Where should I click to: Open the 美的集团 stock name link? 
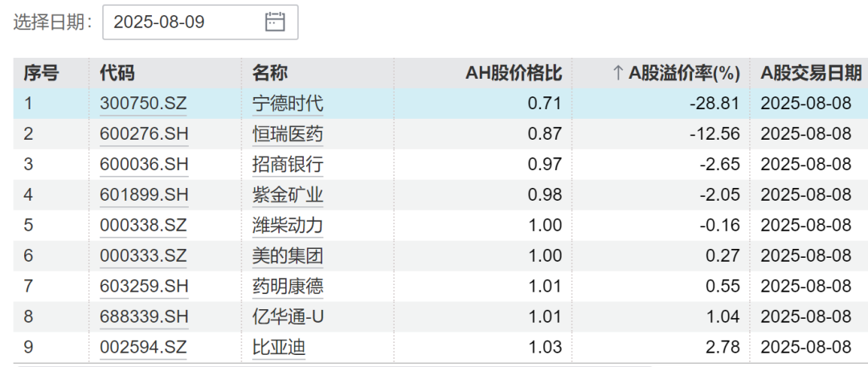(x=288, y=255)
